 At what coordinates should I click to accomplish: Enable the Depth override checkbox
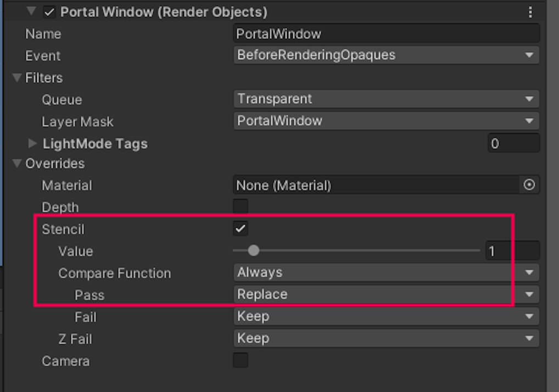coord(241,207)
